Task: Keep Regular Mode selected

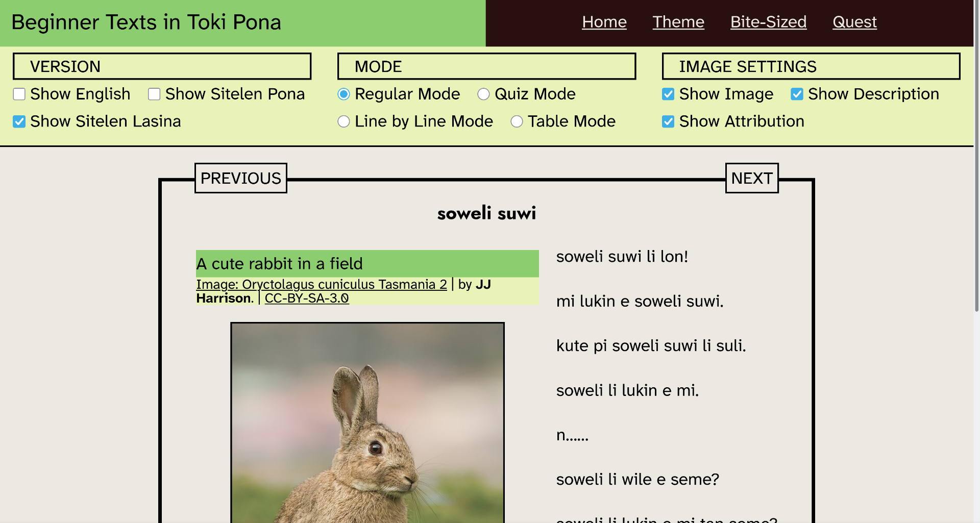Action: coord(344,94)
